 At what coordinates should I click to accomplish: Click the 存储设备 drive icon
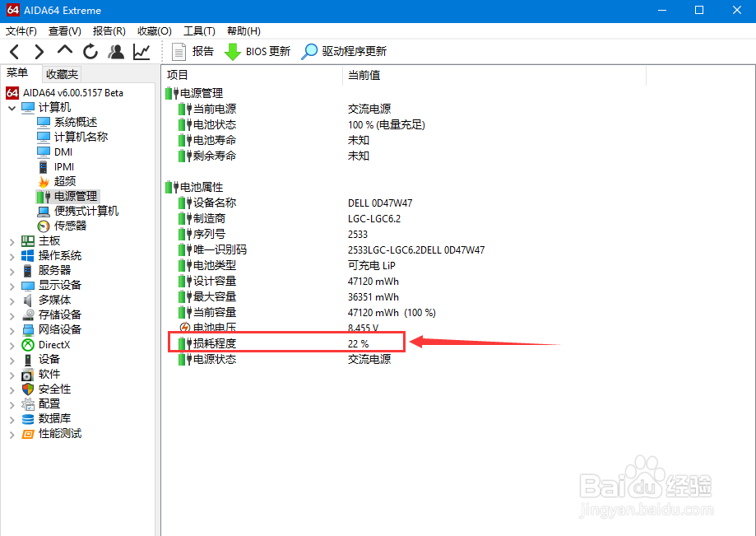[28, 315]
